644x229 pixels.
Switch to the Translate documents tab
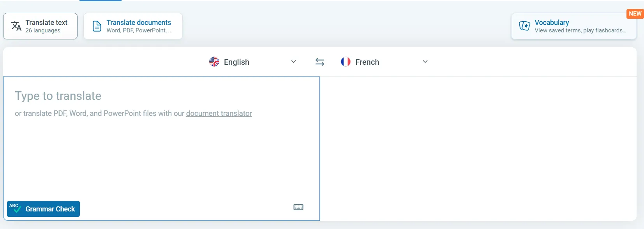(x=133, y=26)
